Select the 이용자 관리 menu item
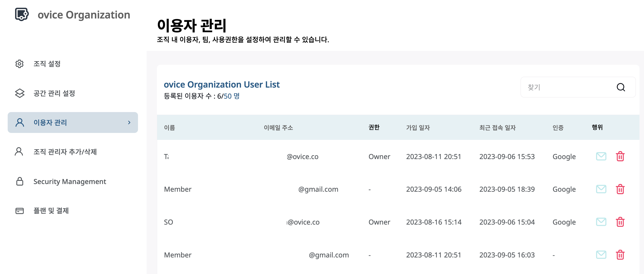Viewport: 644px width, 274px height. [x=73, y=122]
